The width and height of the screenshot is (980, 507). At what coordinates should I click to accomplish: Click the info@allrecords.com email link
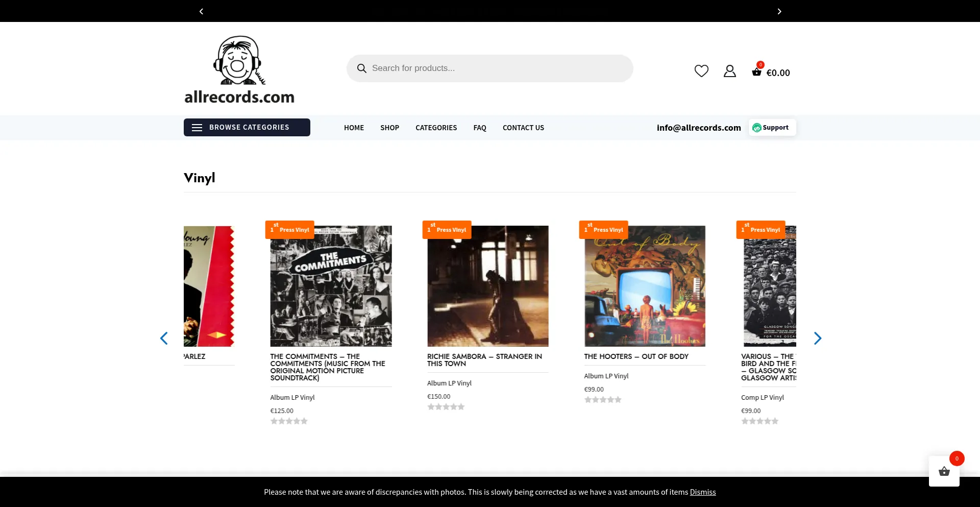coord(699,128)
